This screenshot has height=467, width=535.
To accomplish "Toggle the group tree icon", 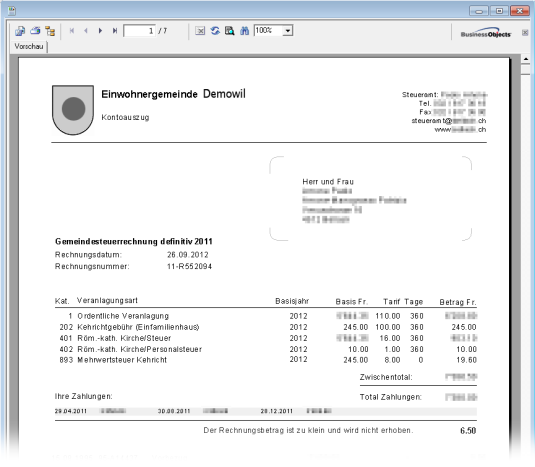I will pos(50,31).
